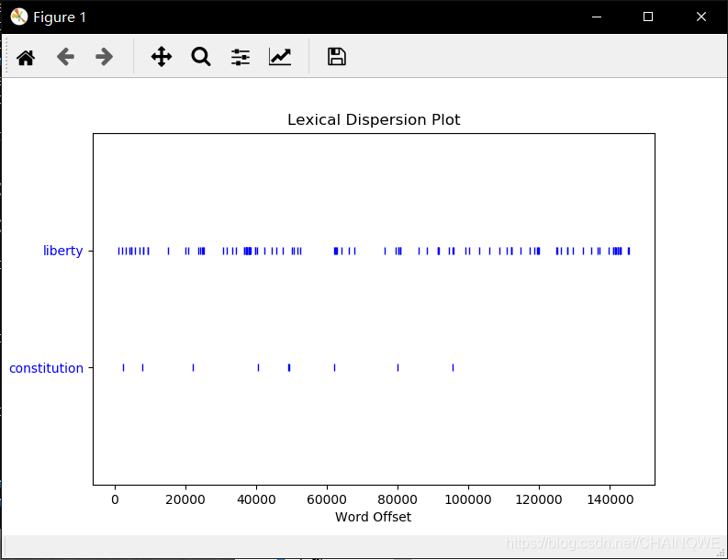The image size is (728, 560).
Task: Click the 'Figure 1' window title
Action: point(60,17)
